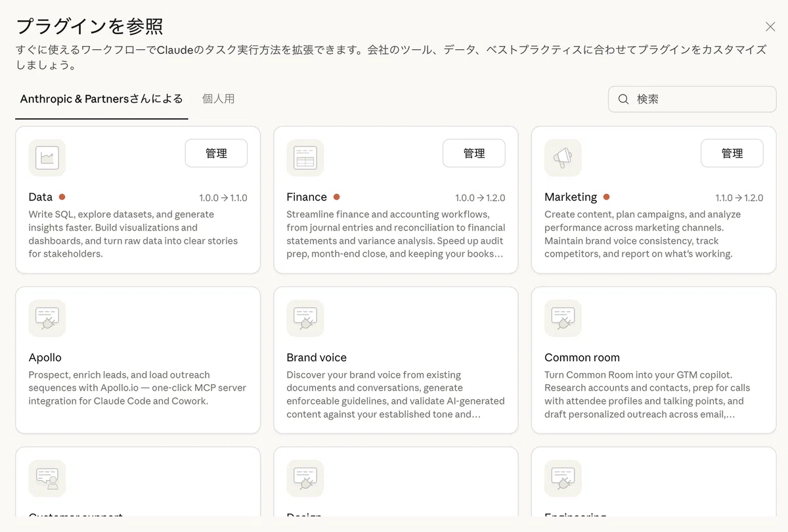Click the Finance description 'Streamline finance'
The height and width of the screenshot is (532, 788).
[x=396, y=234]
